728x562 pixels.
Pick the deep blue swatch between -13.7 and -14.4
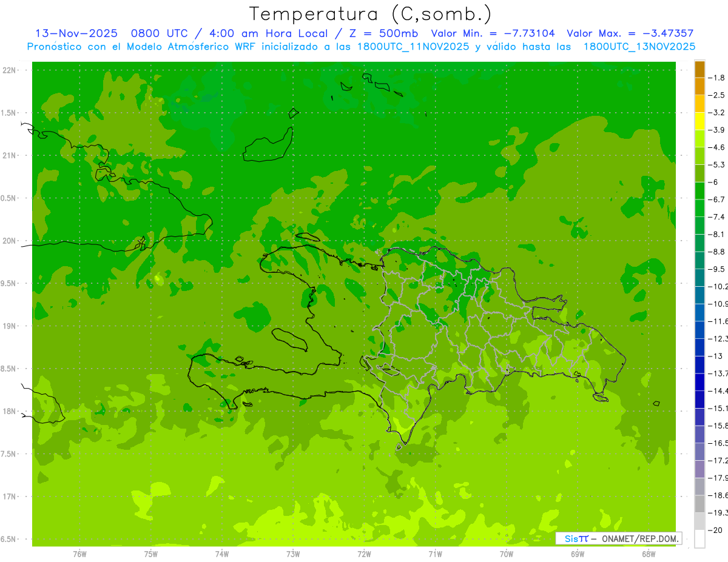[x=699, y=382]
